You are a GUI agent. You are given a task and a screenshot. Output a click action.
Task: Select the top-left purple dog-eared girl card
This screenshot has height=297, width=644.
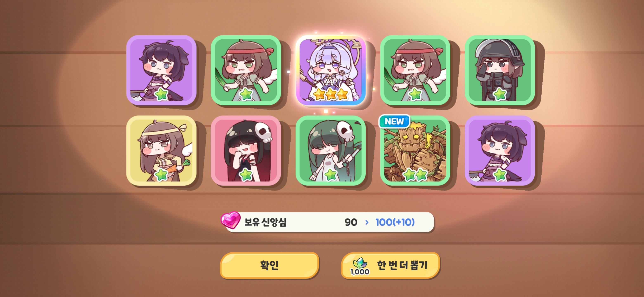click(161, 71)
